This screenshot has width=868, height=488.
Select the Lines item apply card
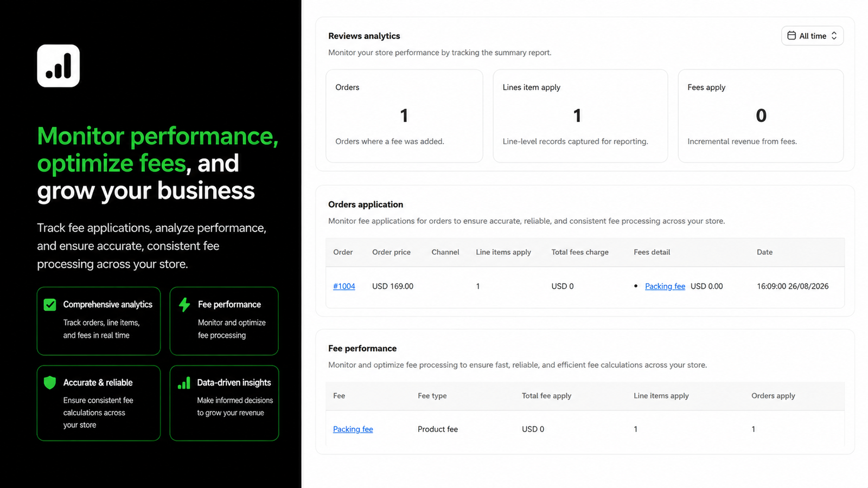pos(580,115)
